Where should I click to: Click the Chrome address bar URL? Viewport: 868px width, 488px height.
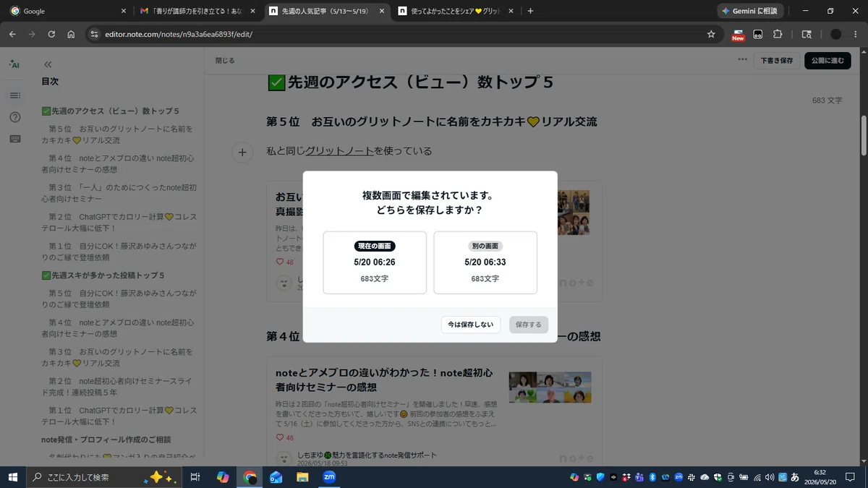tap(179, 34)
